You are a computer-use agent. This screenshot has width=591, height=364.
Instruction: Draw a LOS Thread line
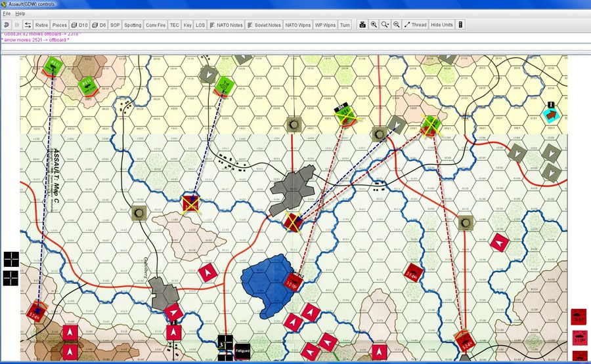416,24
